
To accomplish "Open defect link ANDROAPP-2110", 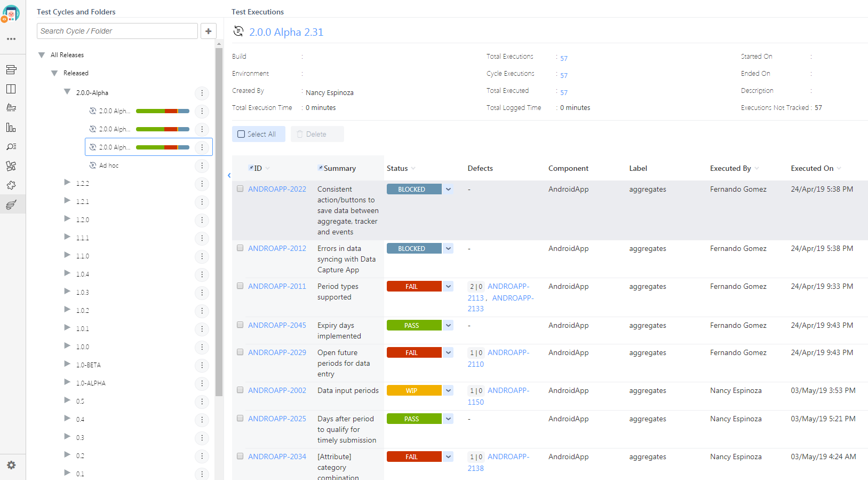I will coord(499,358).
